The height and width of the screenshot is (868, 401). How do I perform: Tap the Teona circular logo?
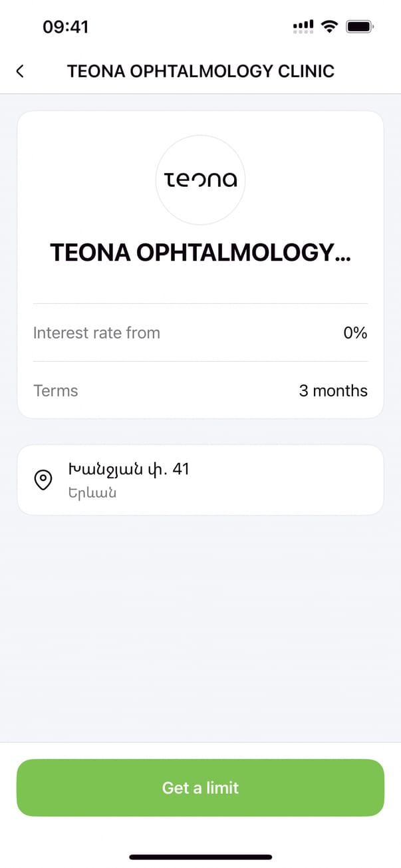coord(200,180)
